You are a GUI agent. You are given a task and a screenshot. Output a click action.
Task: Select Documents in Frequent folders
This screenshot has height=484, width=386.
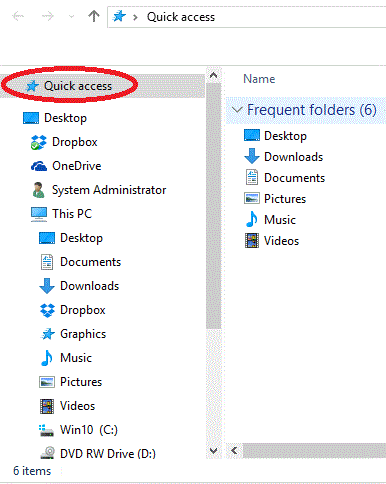pos(294,178)
